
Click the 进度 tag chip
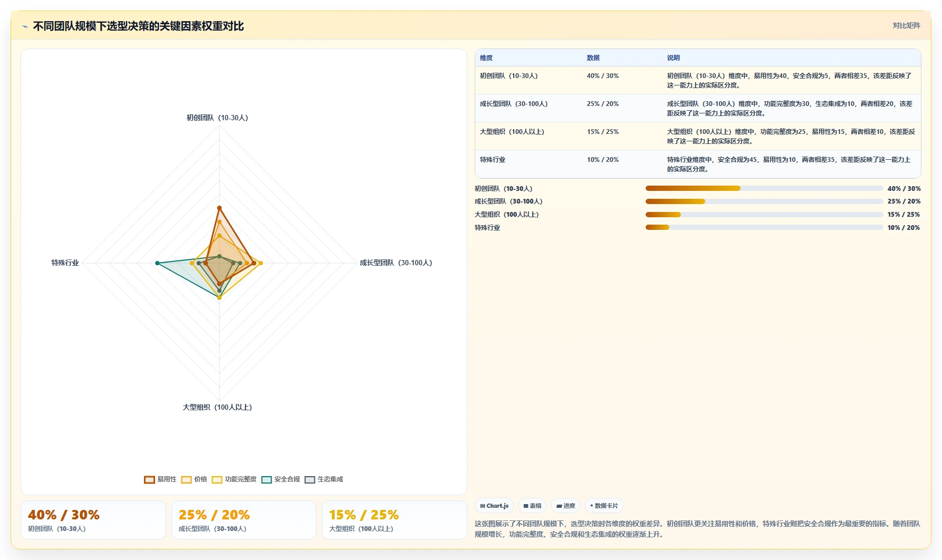coord(565,506)
